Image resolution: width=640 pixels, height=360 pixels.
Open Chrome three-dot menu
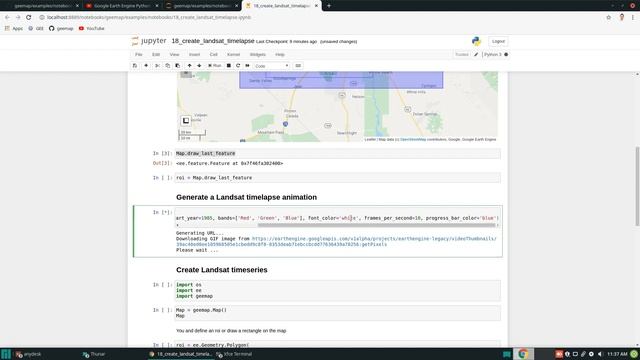[x=633, y=17]
